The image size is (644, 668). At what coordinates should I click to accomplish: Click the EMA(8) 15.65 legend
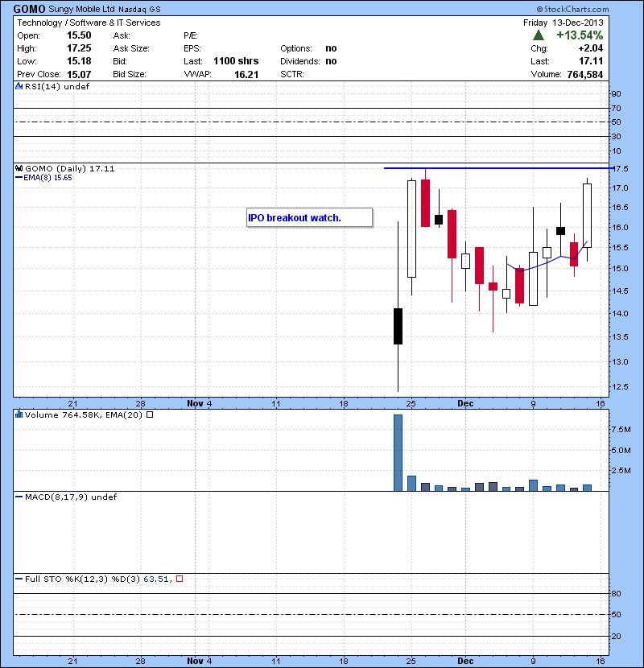pos(43,178)
